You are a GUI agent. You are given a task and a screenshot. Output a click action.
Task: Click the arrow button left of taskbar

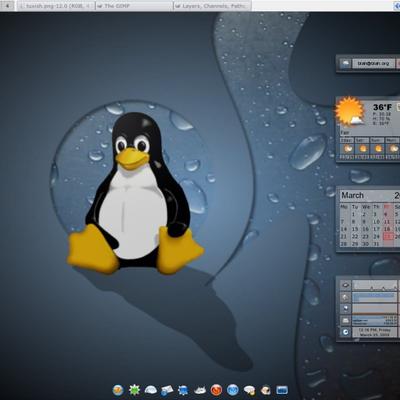7,6
